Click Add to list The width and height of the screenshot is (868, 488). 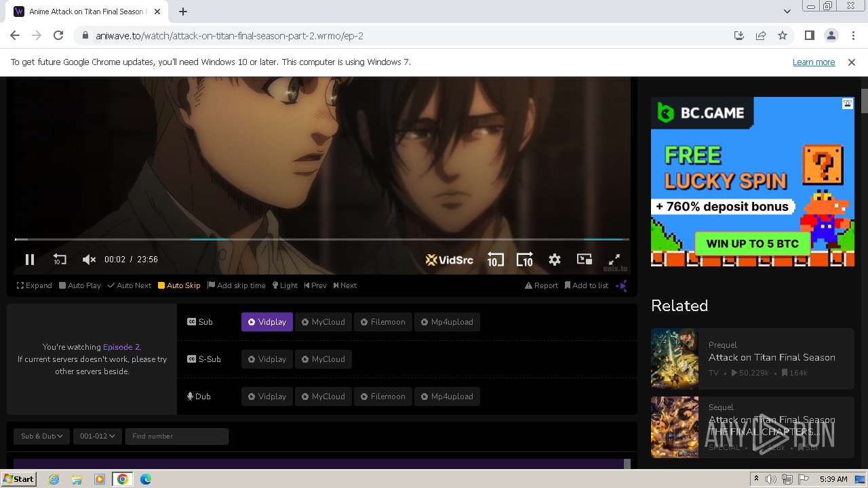(x=587, y=285)
